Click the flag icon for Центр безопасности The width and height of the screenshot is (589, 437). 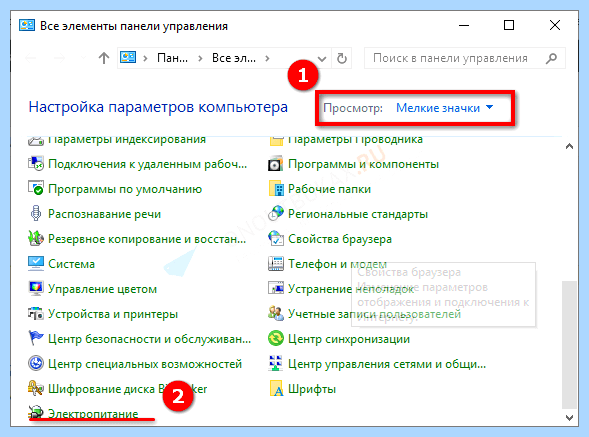coord(36,338)
